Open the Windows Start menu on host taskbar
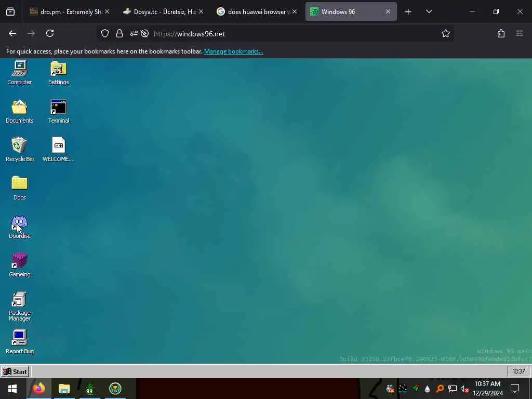This screenshot has width=532, height=399. 12,389
